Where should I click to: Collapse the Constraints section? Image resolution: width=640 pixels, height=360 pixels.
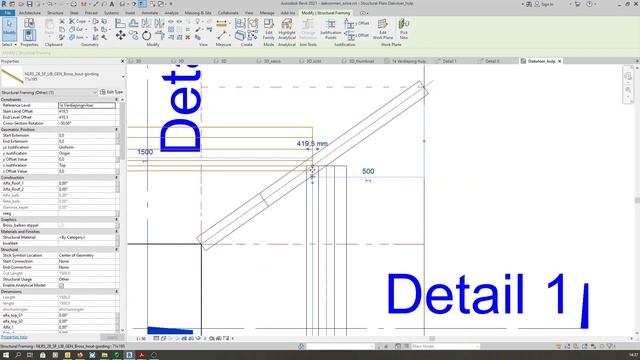[116, 100]
